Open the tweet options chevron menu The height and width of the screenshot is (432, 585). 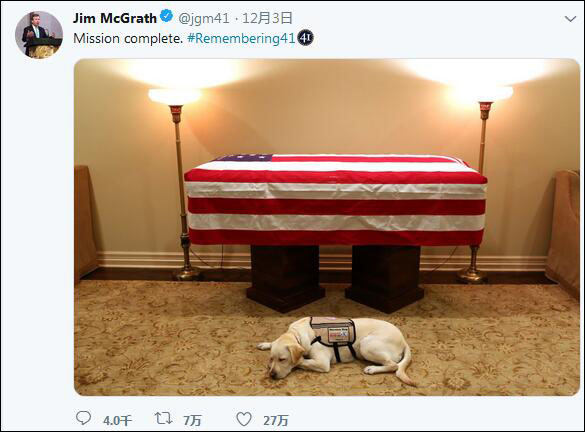tap(570, 19)
